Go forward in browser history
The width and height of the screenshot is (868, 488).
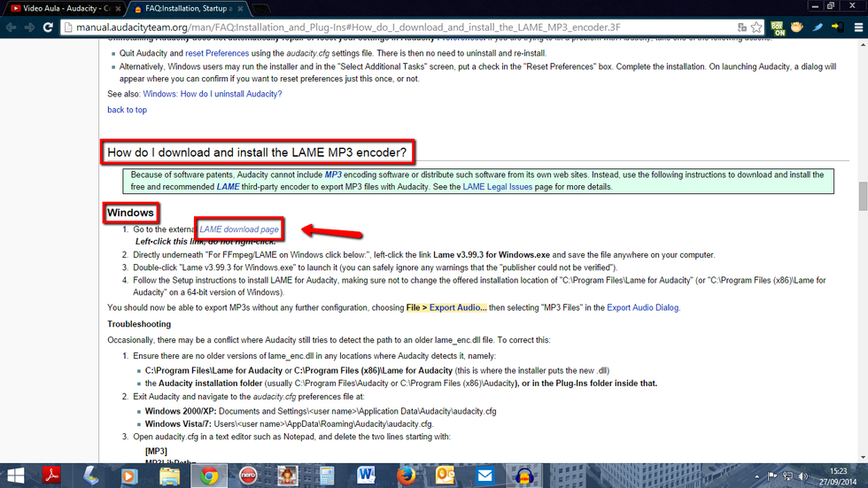click(x=29, y=27)
